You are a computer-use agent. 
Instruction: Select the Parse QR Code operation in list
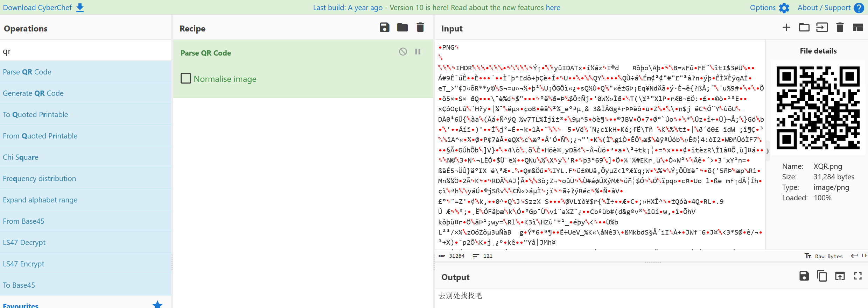tap(86, 72)
